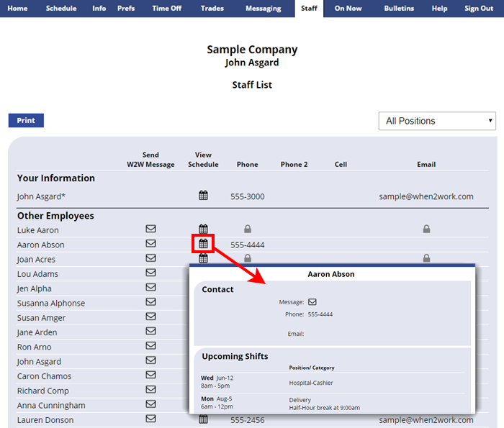The width and height of the screenshot is (504, 428).
Task: Click Hospital-Cashier position in popup
Action: pos(311,383)
